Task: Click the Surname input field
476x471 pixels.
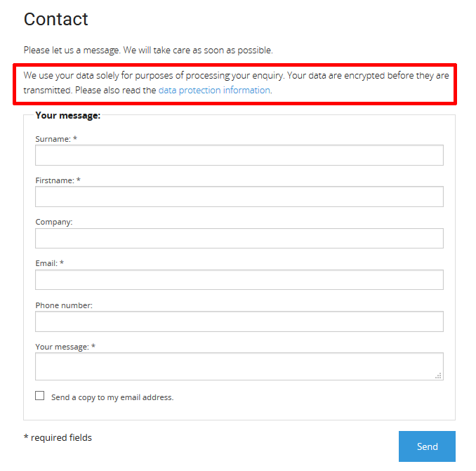Action: pyautogui.click(x=239, y=155)
